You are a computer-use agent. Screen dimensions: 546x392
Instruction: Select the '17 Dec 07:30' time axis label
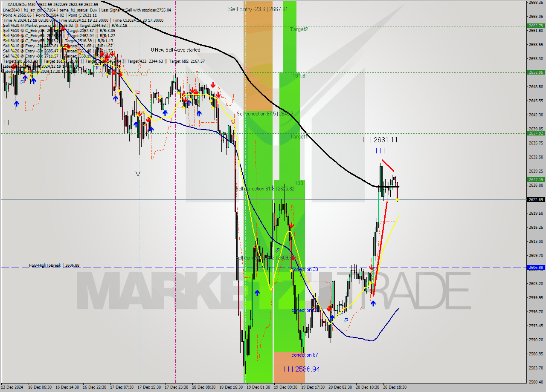[122, 387]
